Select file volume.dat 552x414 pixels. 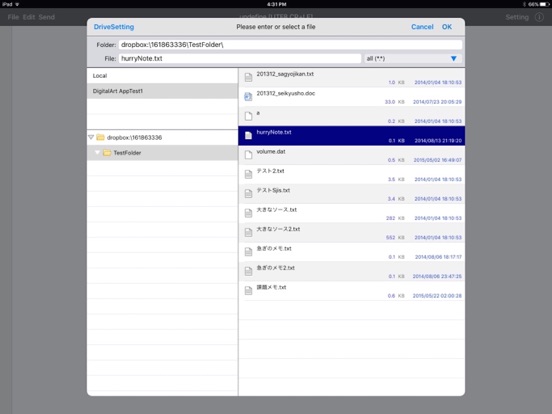[351, 155]
